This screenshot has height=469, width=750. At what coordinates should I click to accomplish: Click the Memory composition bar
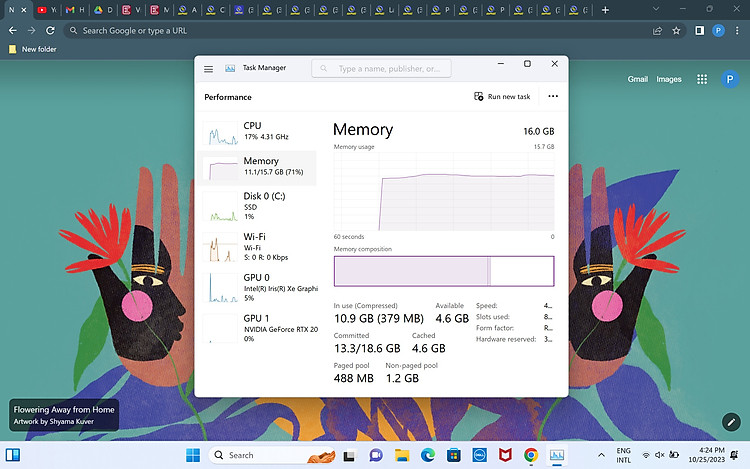coord(444,271)
